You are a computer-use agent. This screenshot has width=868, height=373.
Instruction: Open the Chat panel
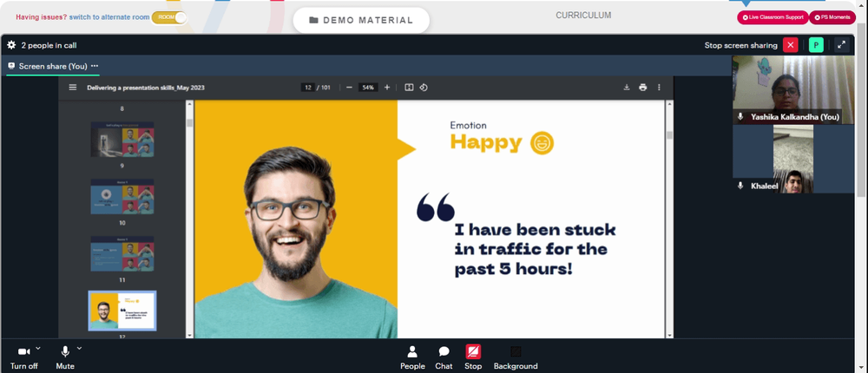point(444,357)
